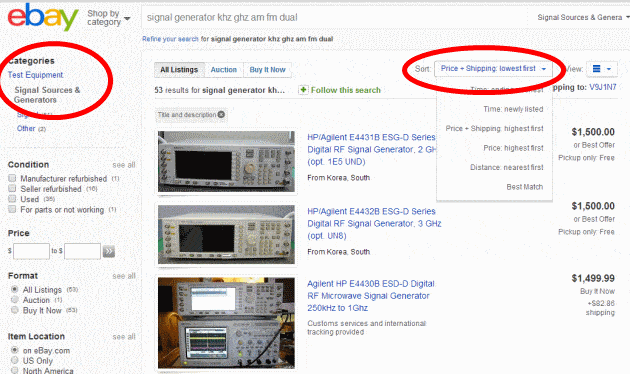Check Seller refurbished condition
The height and width of the screenshot is (374, 630).
[12, 188]
